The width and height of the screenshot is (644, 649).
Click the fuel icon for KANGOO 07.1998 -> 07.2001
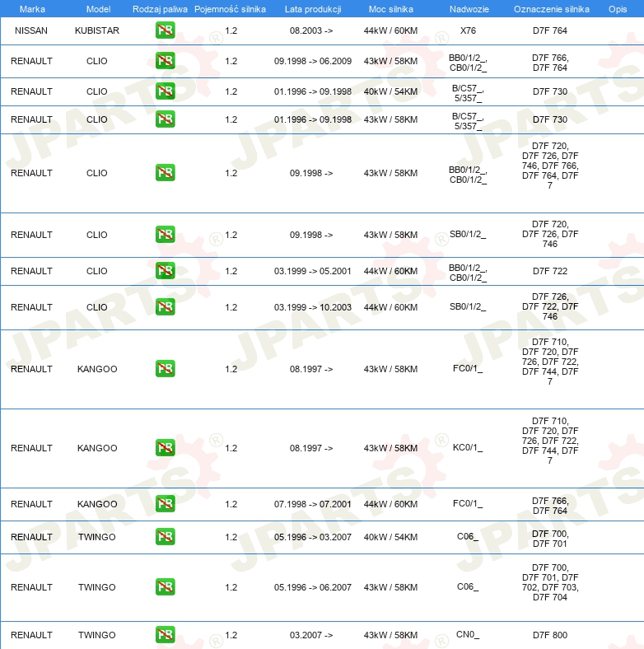point(166,504)
